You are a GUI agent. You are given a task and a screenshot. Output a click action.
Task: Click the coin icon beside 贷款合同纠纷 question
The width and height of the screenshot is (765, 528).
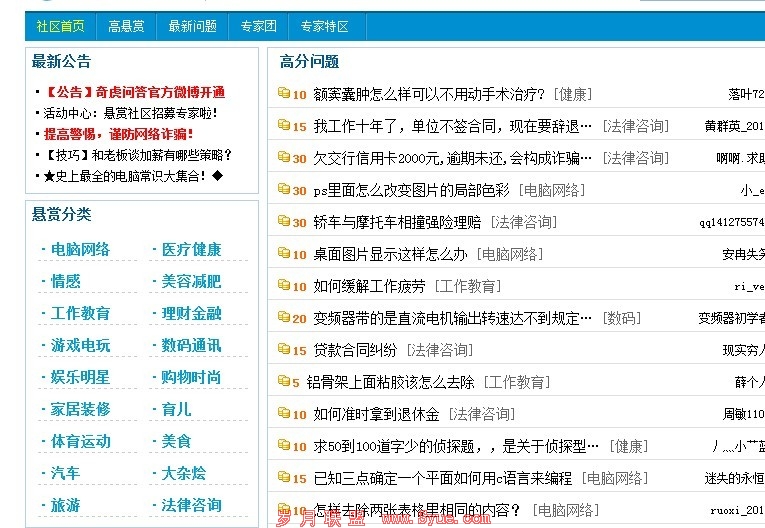(x=284, y=350)
